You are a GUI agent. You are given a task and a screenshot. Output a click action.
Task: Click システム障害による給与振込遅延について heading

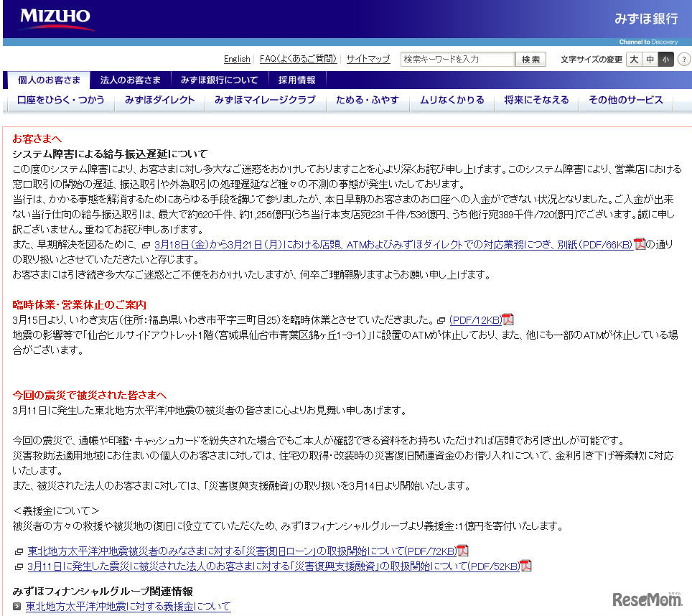[x=110, y=154]
